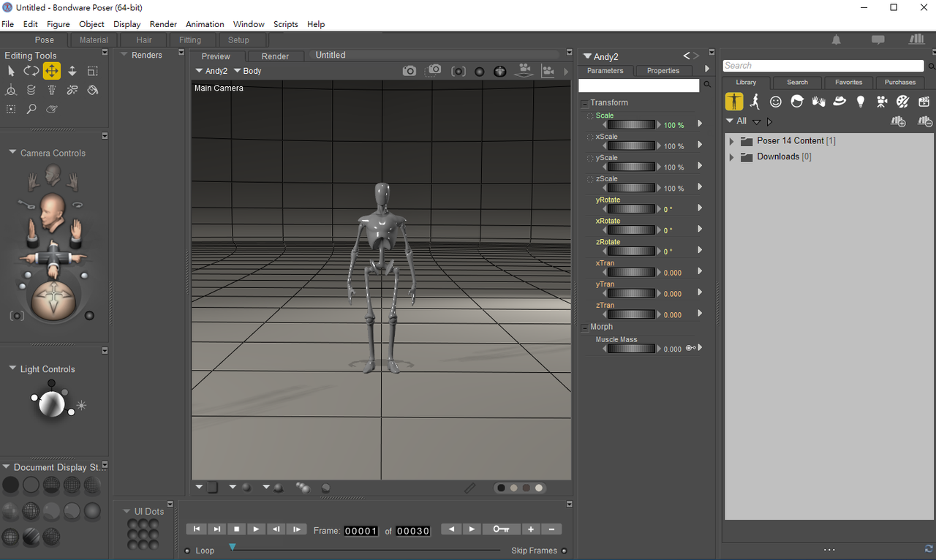Toggle the Skip Frames option

[565, 550]
